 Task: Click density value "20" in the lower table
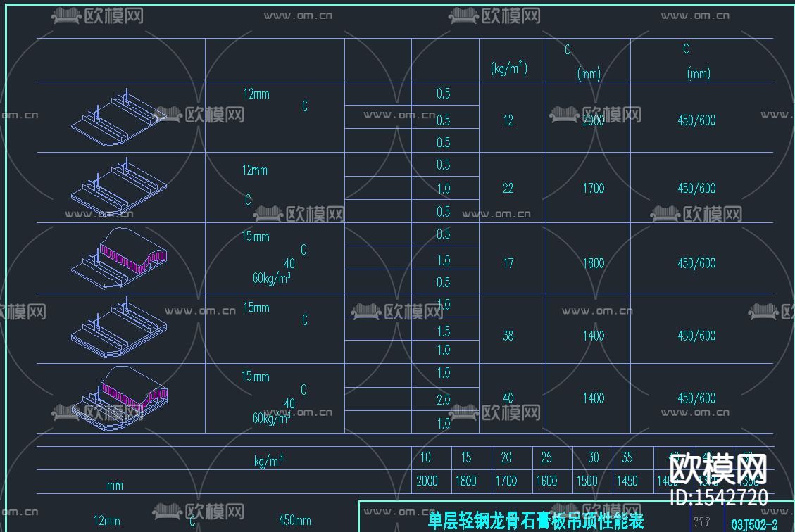506,457
